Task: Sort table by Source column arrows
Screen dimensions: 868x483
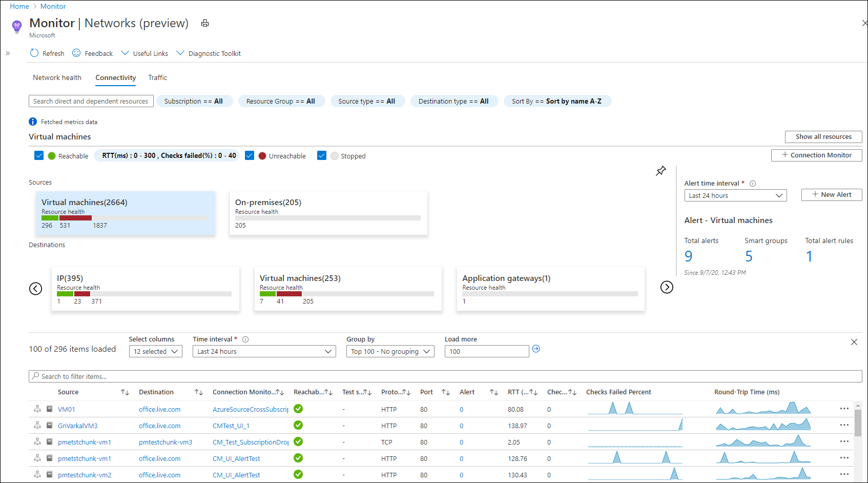Action: (125, 392)
